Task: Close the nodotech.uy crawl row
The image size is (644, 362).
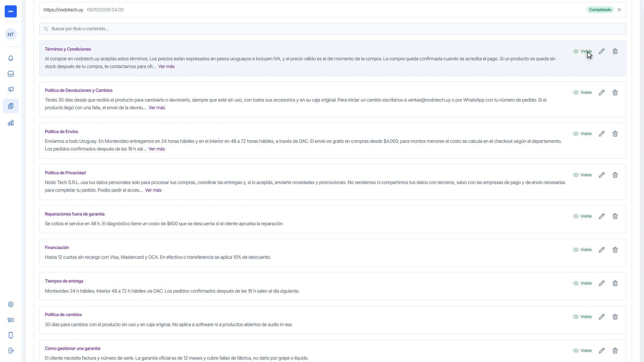Action: pyautogui.click(x=619, y=10)
